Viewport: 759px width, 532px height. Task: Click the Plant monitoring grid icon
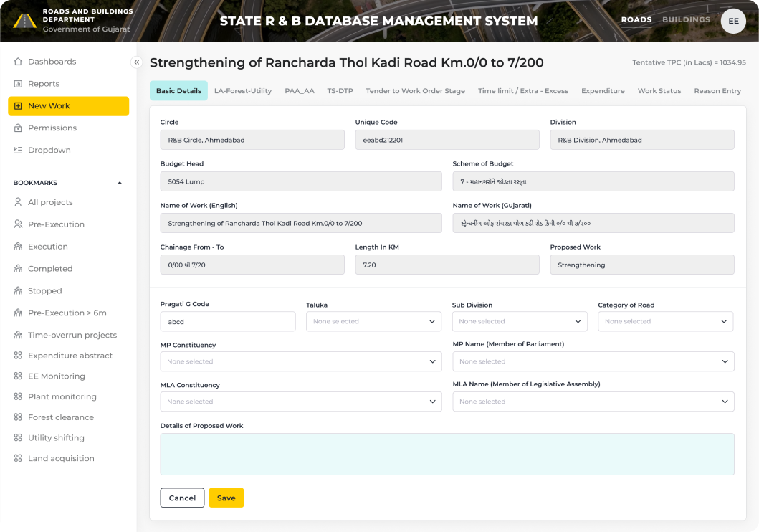point(18,396)
